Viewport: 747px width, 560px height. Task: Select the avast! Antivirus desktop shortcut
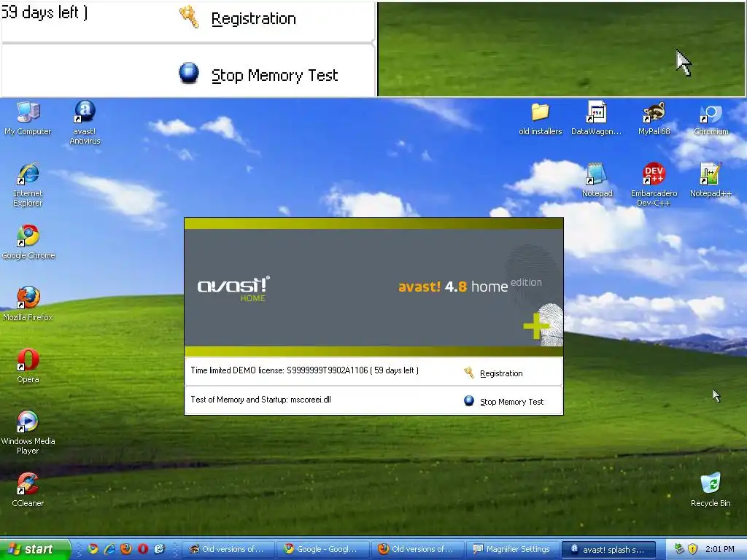click(85, 122)
